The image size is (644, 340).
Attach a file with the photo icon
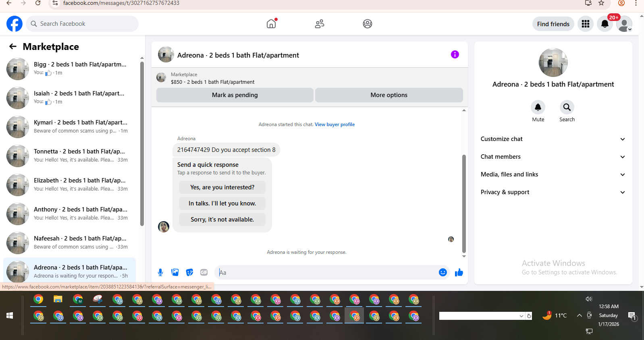tap(175, 272)
